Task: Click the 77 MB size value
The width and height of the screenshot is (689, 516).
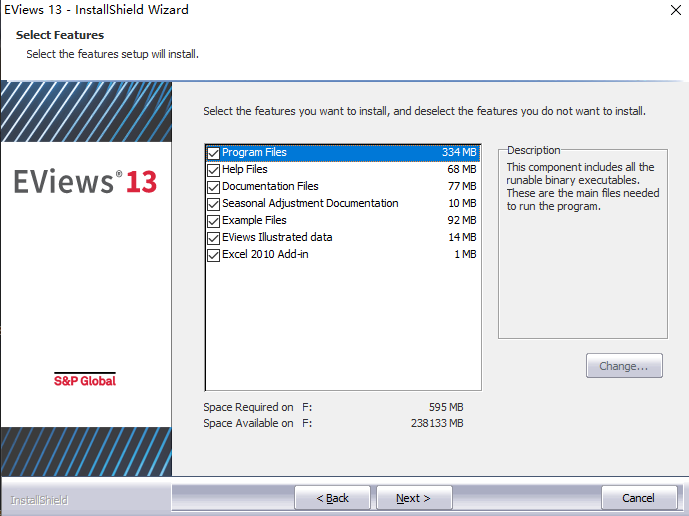Action: [462, 186]
